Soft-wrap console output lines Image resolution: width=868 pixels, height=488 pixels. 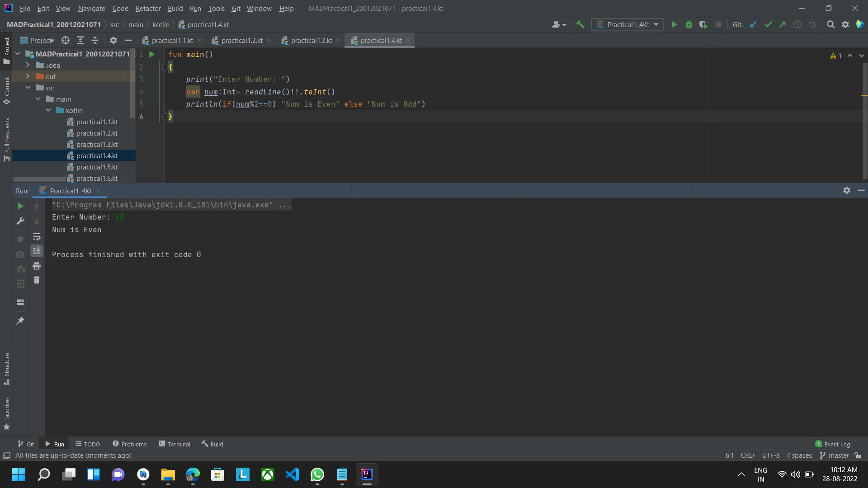(37, 237)
